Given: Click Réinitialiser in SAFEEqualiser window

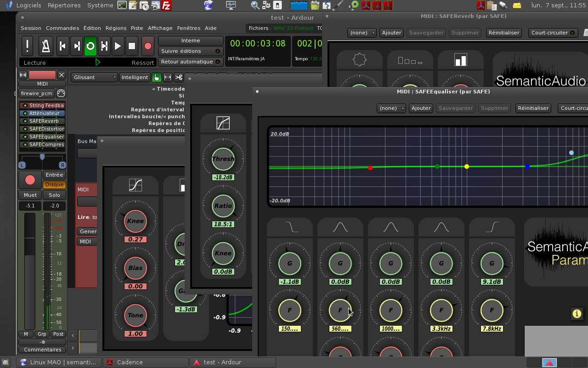Looking at the screenshot, I should click(x=533, y=108).
